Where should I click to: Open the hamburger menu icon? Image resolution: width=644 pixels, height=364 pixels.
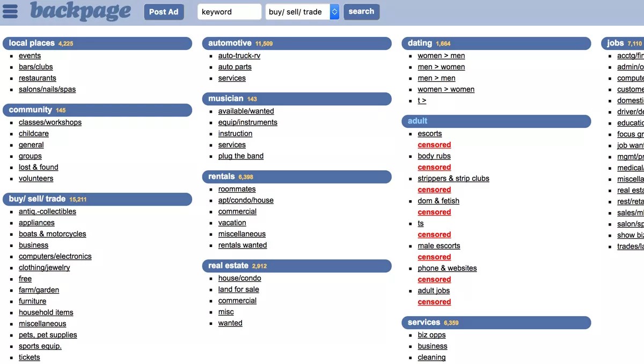point(10,11)
